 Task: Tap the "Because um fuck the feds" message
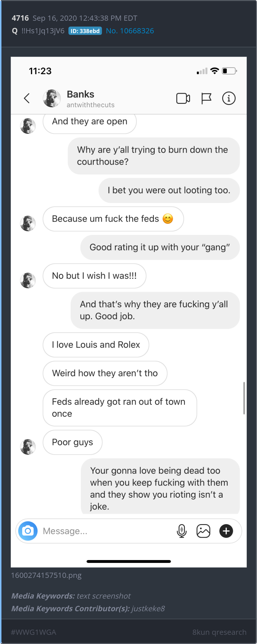[113, 219]
